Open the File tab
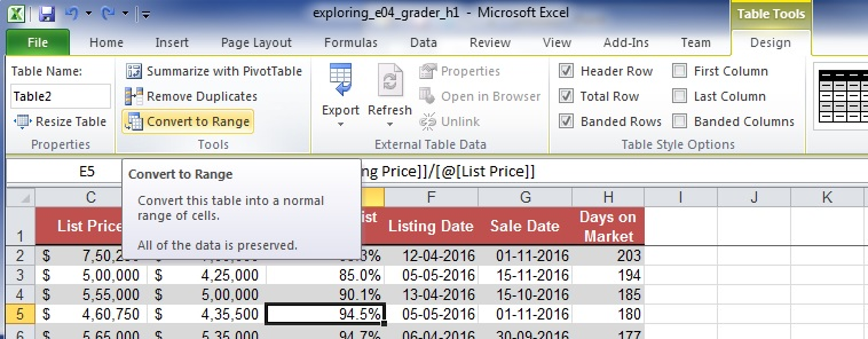868x339 pixels. pos(38,42)
